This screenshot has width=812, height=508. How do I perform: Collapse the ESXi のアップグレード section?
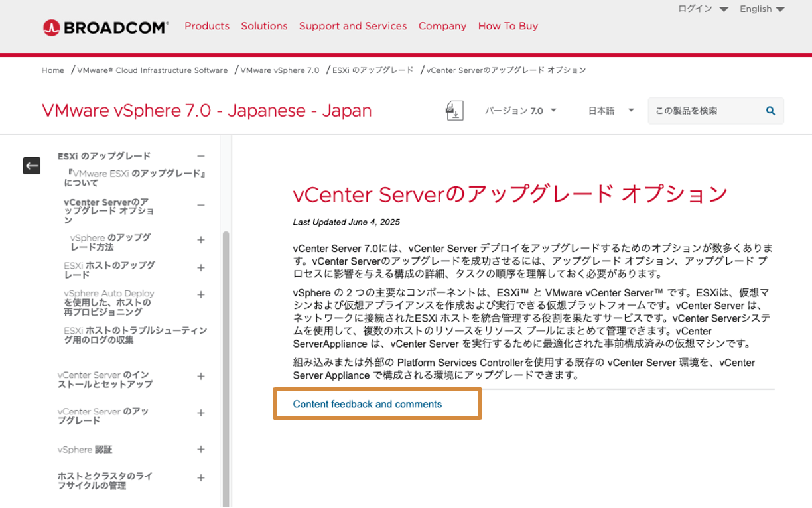(201, 155)
